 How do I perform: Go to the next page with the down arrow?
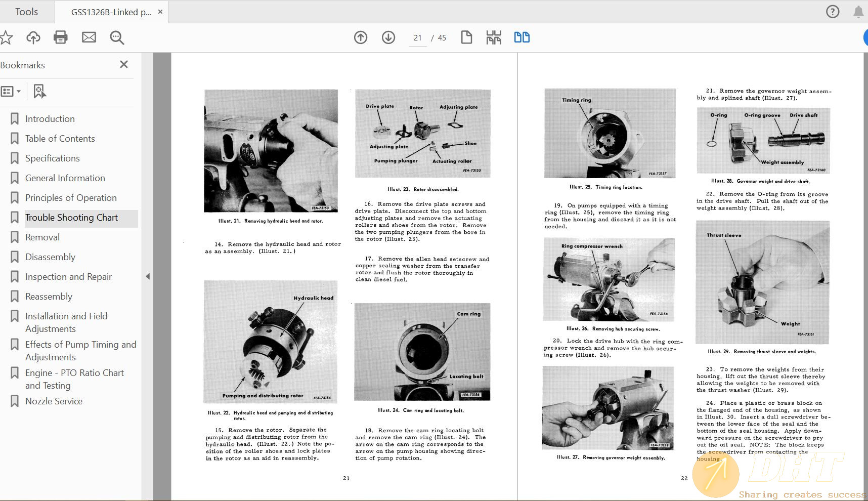click(388, 37)
